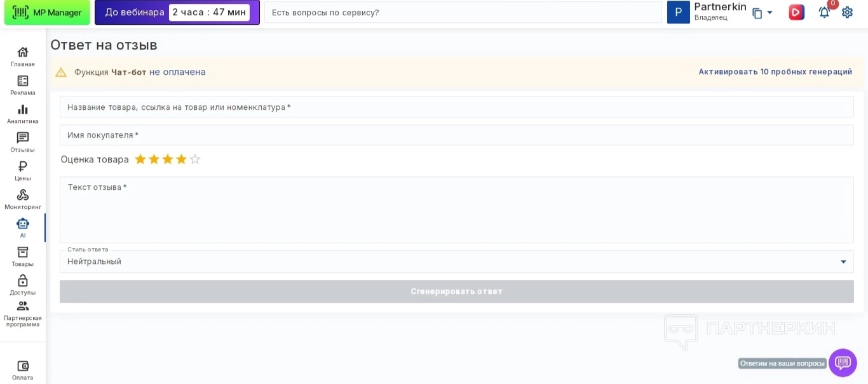Screen dimensions: 868x384
Task: Click the Ответ на отзыв heading
Action: (104, 45)
